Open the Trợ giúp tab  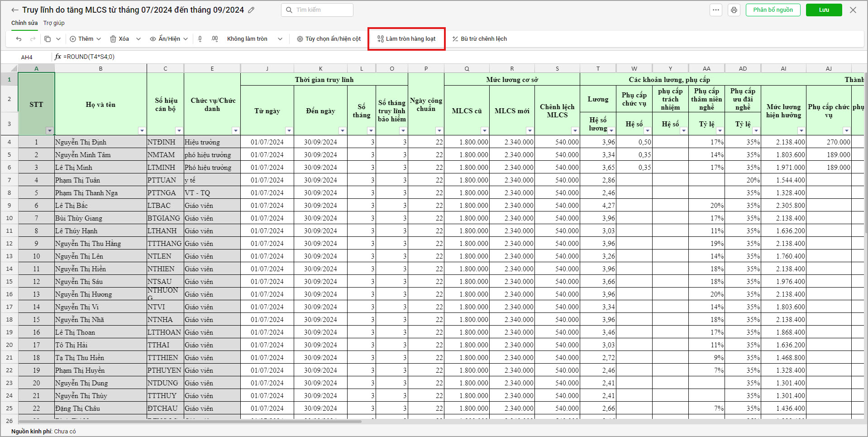(x=54, y=23)
